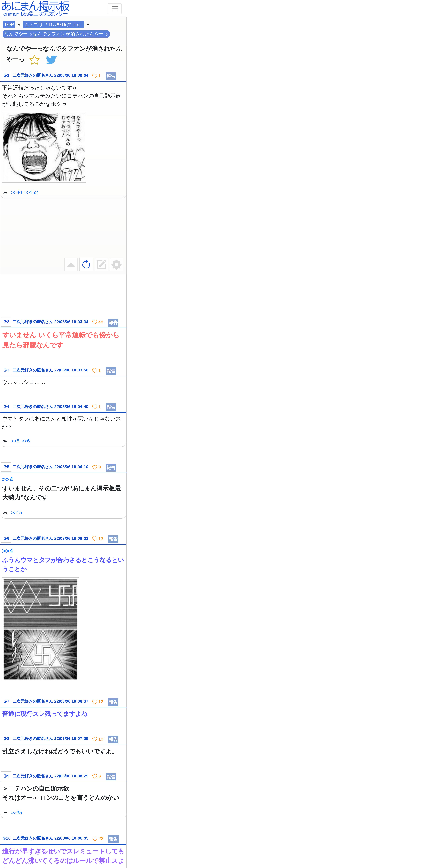This screenshot has height=868, width=434.
Task: Report post 7 with 報告 button
Action: 113,702
